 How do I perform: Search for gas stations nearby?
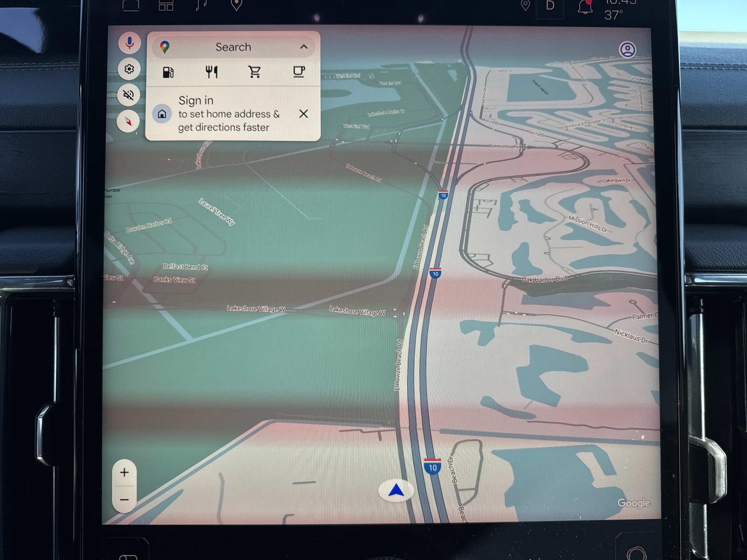point(168,72)
